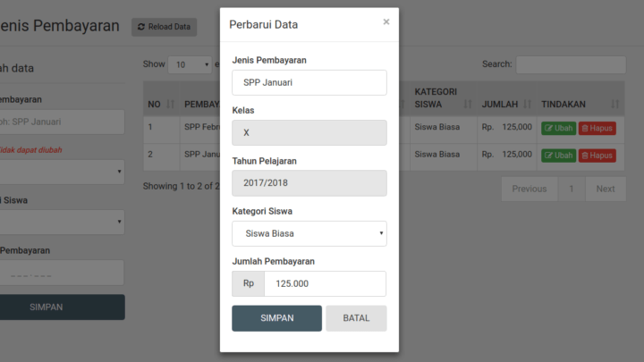Screen dimensions: 644x362
Task: Sort by the Tindakan column arrows
Action: click(x=614, y=105)
